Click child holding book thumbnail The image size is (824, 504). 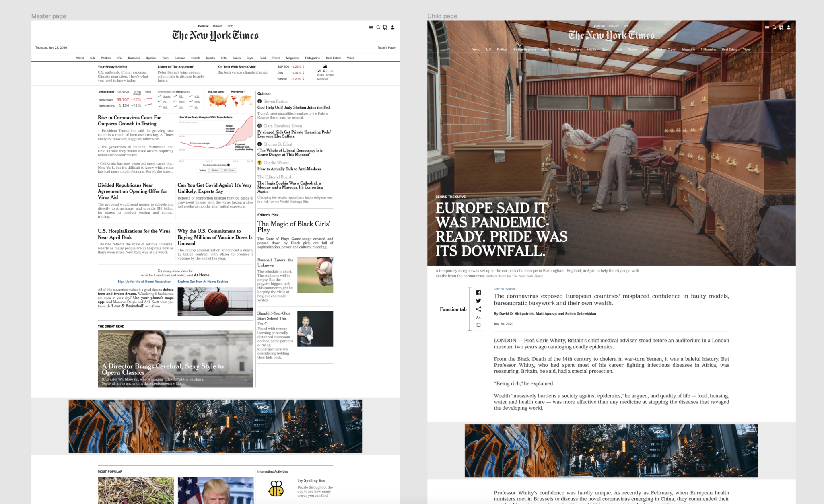315,329
